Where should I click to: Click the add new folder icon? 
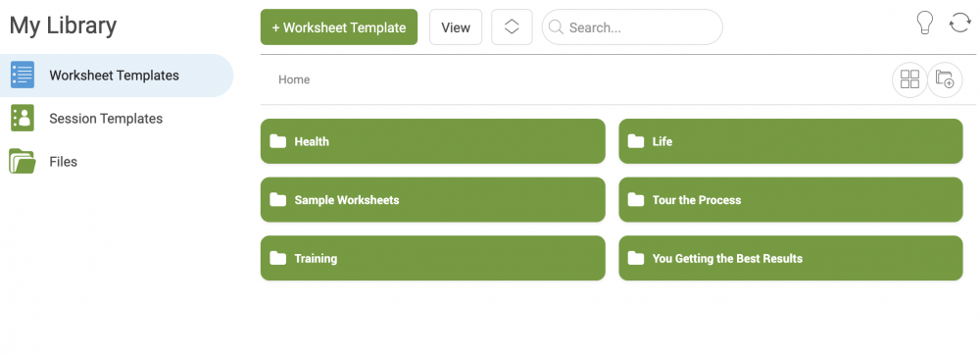945,80
